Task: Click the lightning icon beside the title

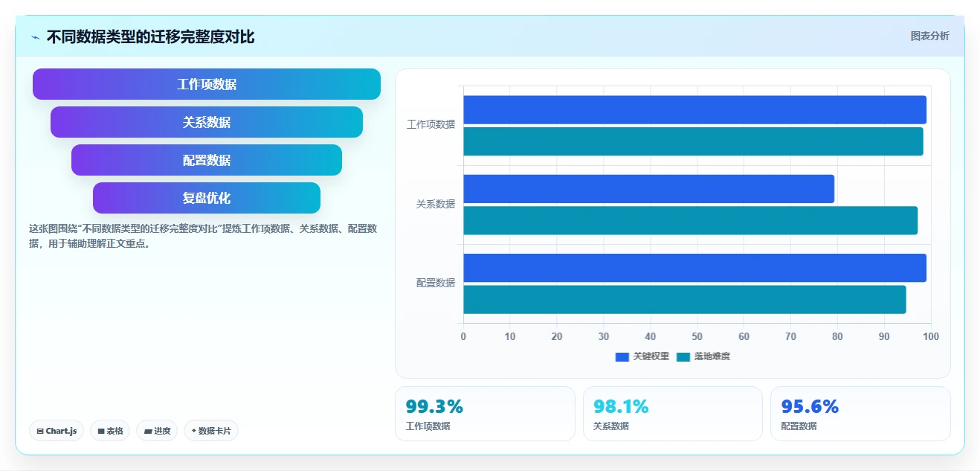Action: coord(36,37)
